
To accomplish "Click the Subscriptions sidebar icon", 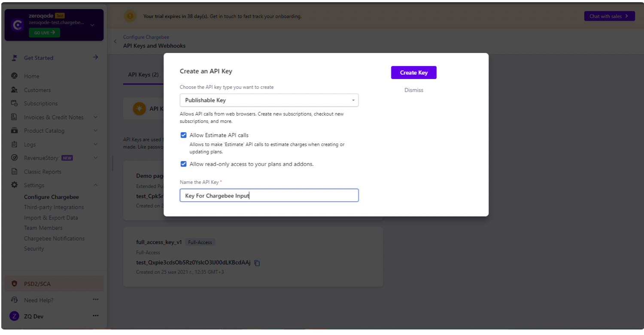I will pyautogui.click(x=14, y=104).
